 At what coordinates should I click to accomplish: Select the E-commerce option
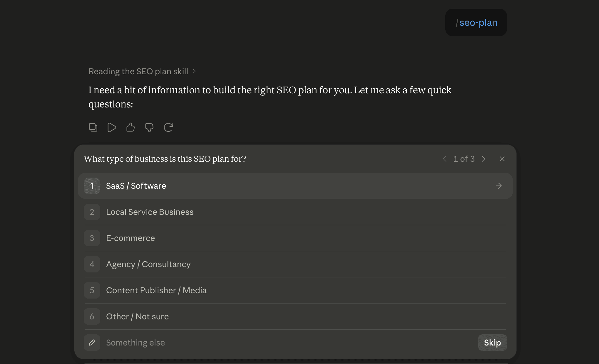coord(295,238)
